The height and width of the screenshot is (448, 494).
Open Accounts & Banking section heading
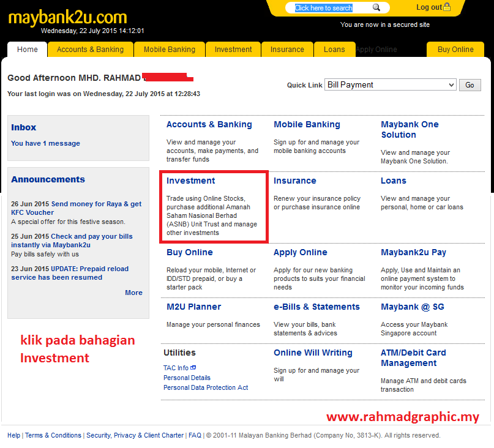click(x=209, y=124)
